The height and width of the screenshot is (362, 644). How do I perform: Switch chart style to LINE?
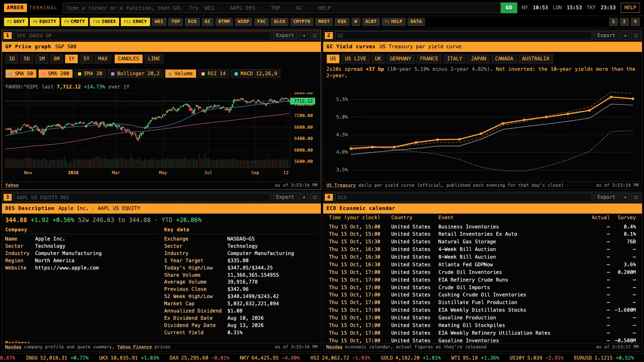154,59
